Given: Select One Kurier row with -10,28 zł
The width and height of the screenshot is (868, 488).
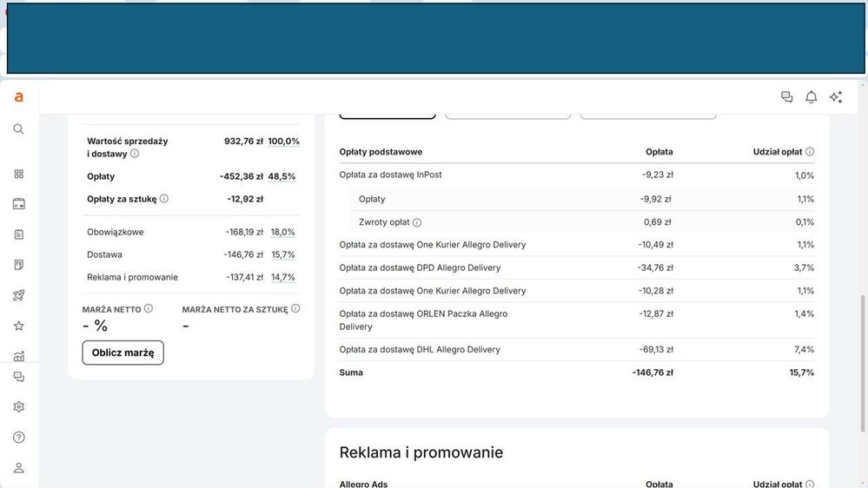Looking at the screenshot, I should (x=576, y=291).
